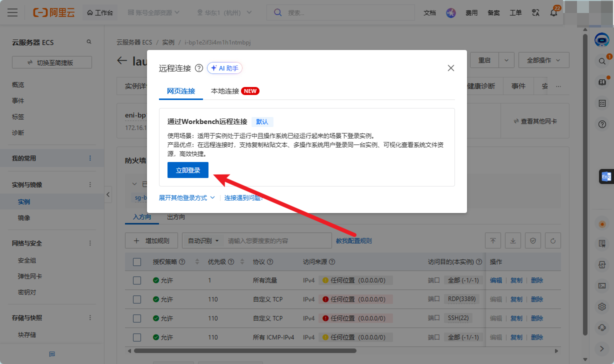Click the import rules upload icon

coord(493,240)
